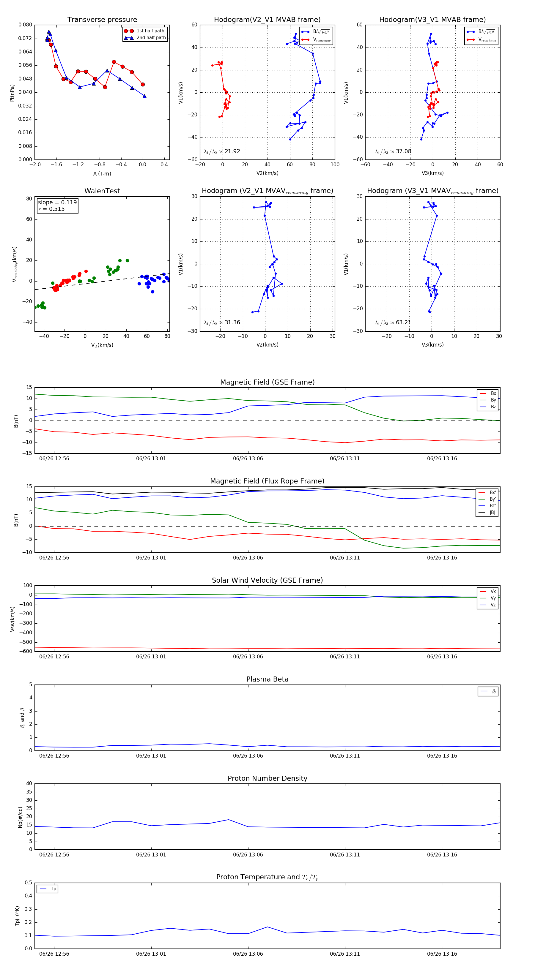Click the 'Tp' legend entry in temperature plot
535x980 pixels.
coord(48,889)
